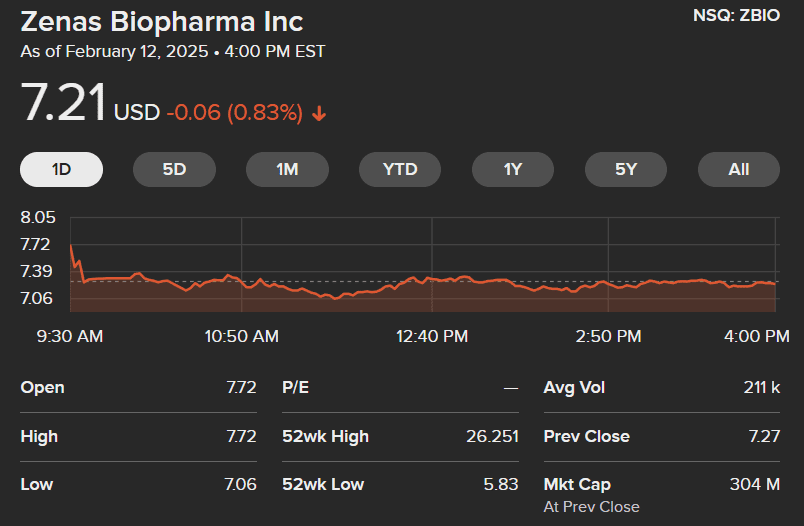
Task: Click the 9:30 AM axis label
Action: click(x=70, y=337)
